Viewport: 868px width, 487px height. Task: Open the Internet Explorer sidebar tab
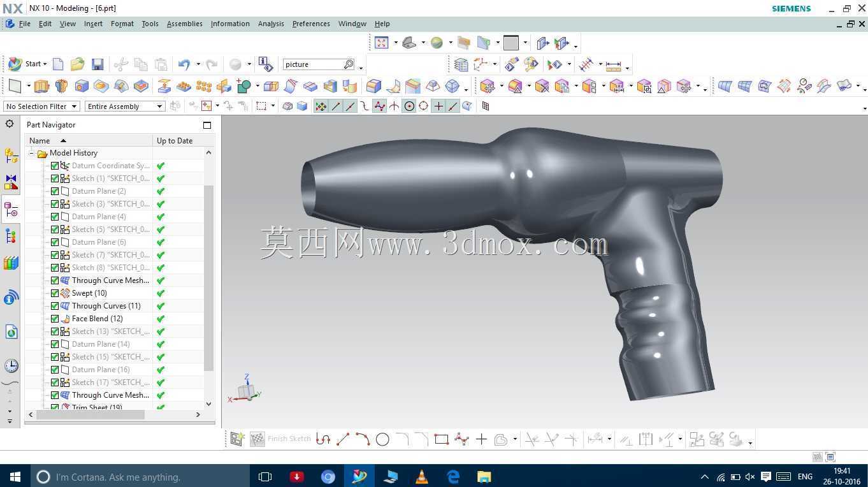[11, 331]
